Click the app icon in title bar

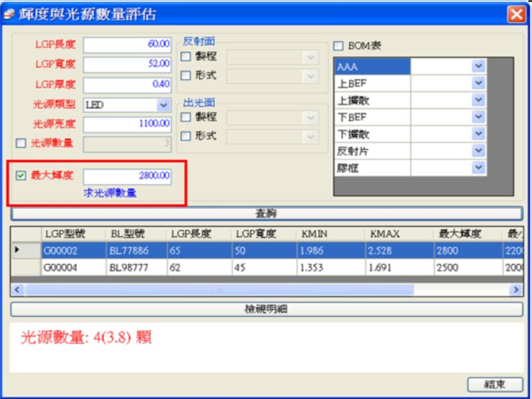(x=9, y=14)
